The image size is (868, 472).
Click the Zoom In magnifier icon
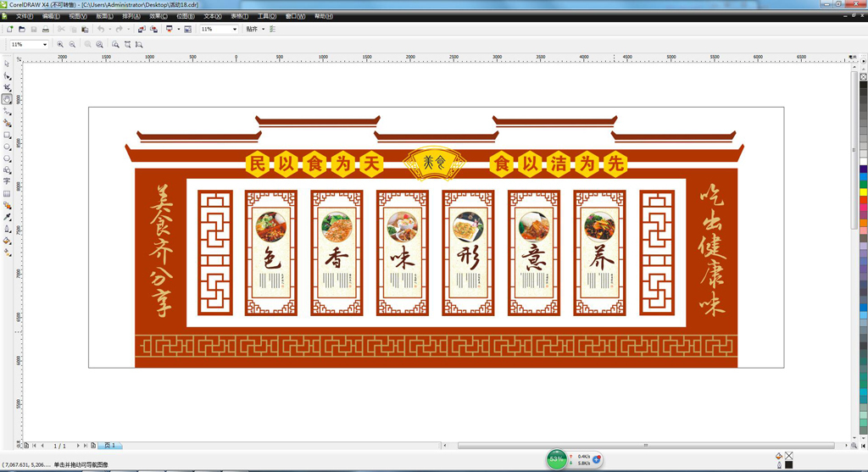[x=60, y=45]
